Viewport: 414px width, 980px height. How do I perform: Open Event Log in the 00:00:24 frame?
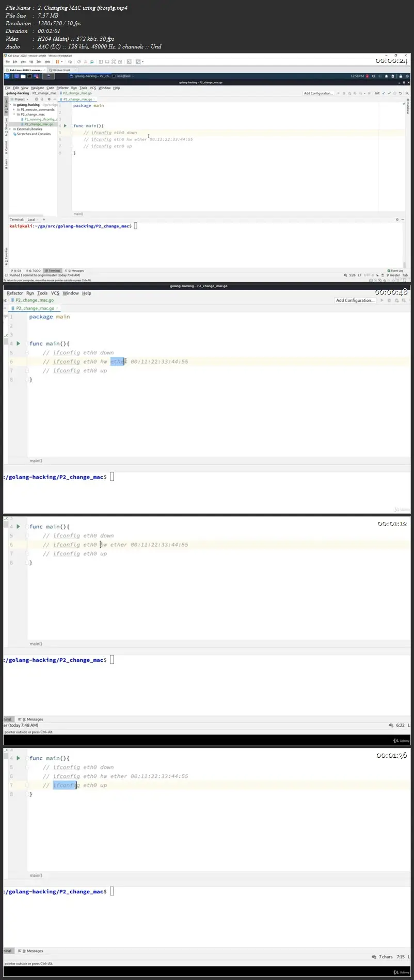coord(396,271)
